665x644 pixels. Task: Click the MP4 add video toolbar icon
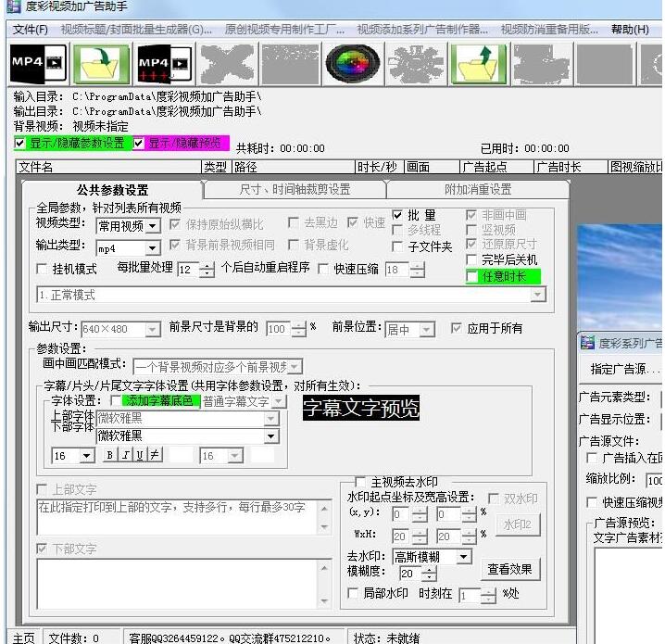[38, 63]
